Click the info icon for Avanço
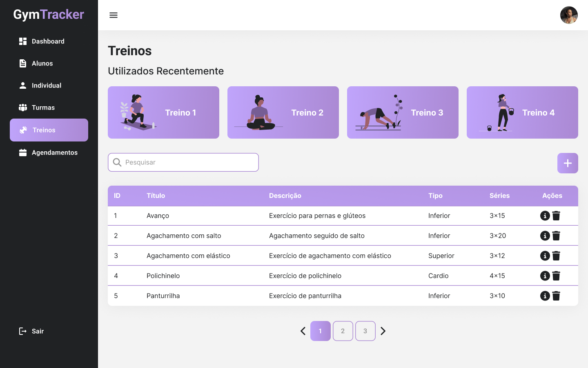The height and width of the screenshot is (368, 588). point(545,215)
